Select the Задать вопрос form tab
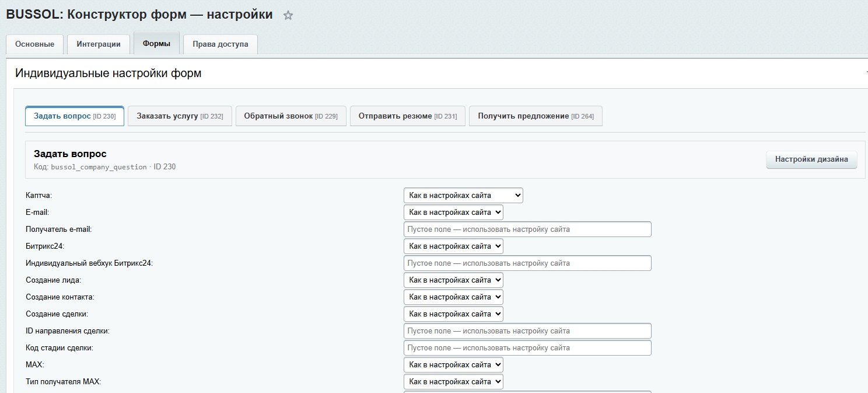This screenshot has height=393, width=868. [x=75, y=116]
